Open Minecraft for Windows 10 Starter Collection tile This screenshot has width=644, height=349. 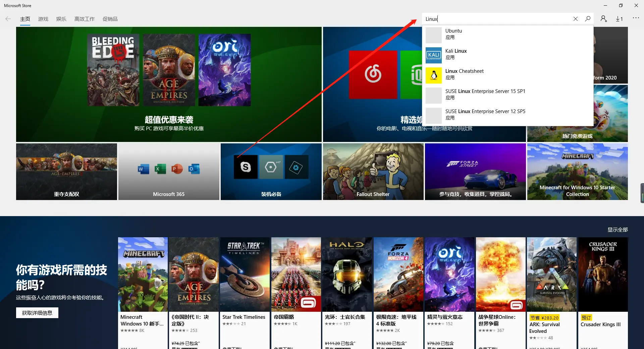coord(577,172)
